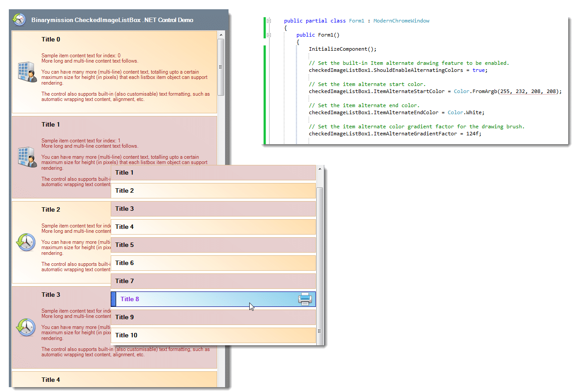This screenshot has width=581, height=392.
Task: Collapse the Form1 class code region
Action: click(x=269, y=21)
